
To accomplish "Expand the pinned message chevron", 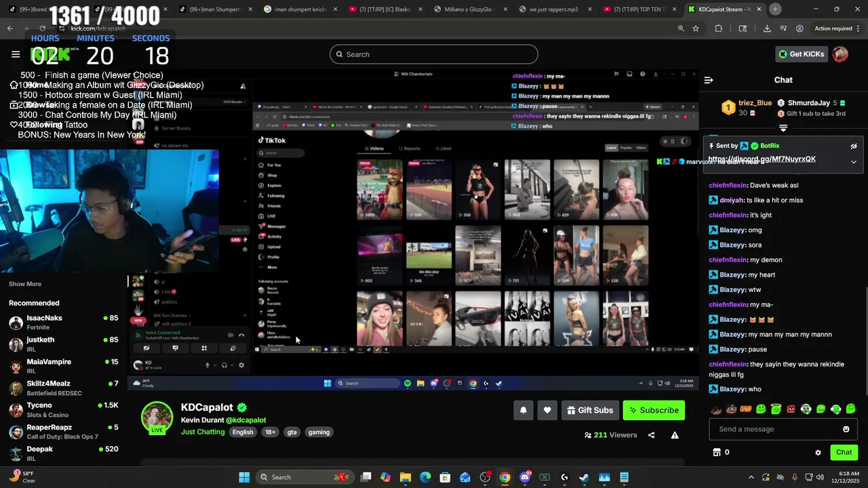I will [854, 162].
